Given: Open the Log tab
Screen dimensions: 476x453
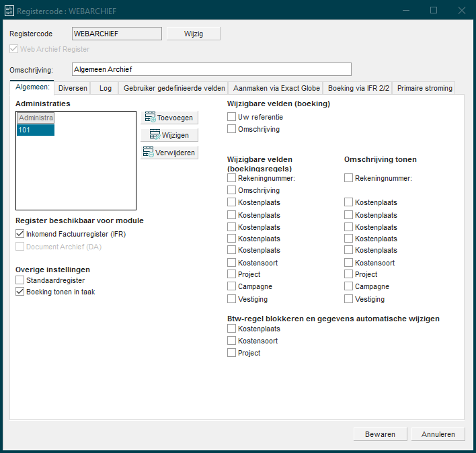Looking at the screenshot, I should pos(106,88).
